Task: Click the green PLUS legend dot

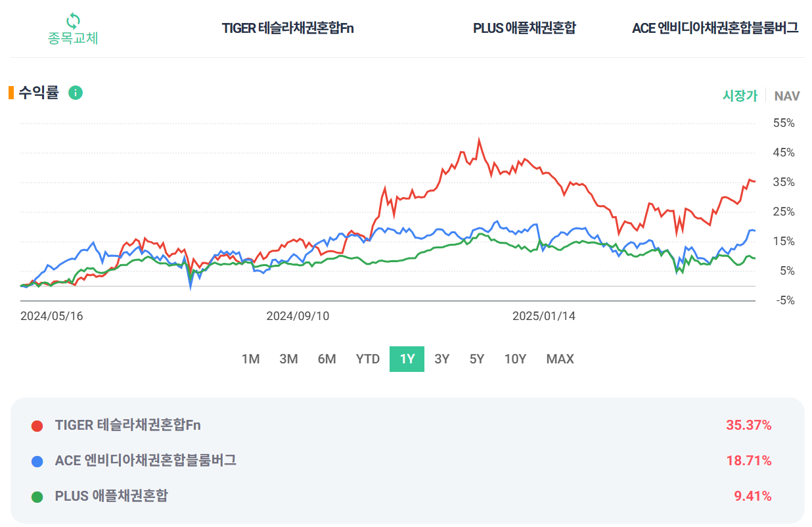Action: pos(37,497)
